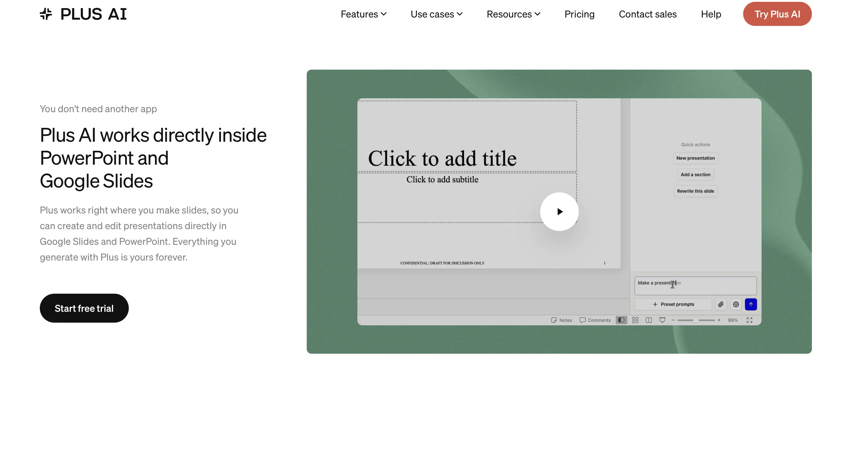Screen dimensions: 868x474
Task: Click the Start free trial button
Action: click(84, 308)
